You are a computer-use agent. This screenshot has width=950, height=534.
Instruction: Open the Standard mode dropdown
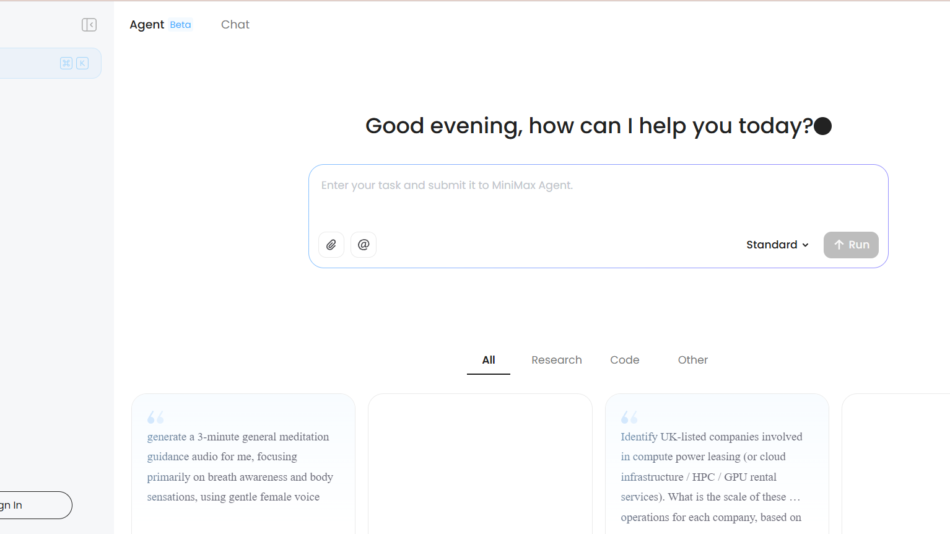777,245
